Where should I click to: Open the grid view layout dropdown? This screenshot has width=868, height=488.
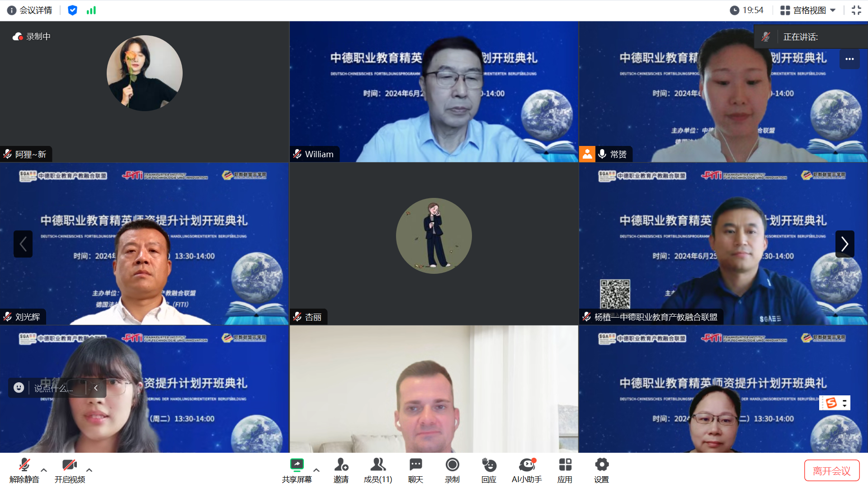(x=808, y=10)
